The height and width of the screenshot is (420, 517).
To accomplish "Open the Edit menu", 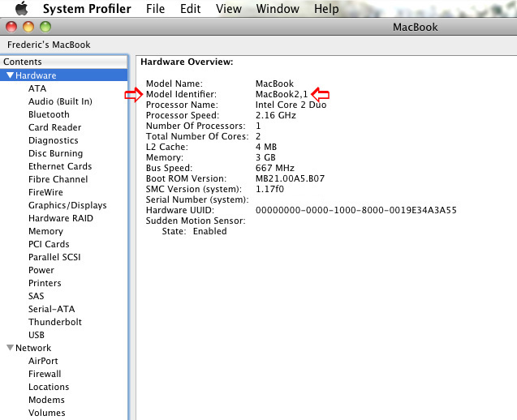I will (x=190, y=9).
